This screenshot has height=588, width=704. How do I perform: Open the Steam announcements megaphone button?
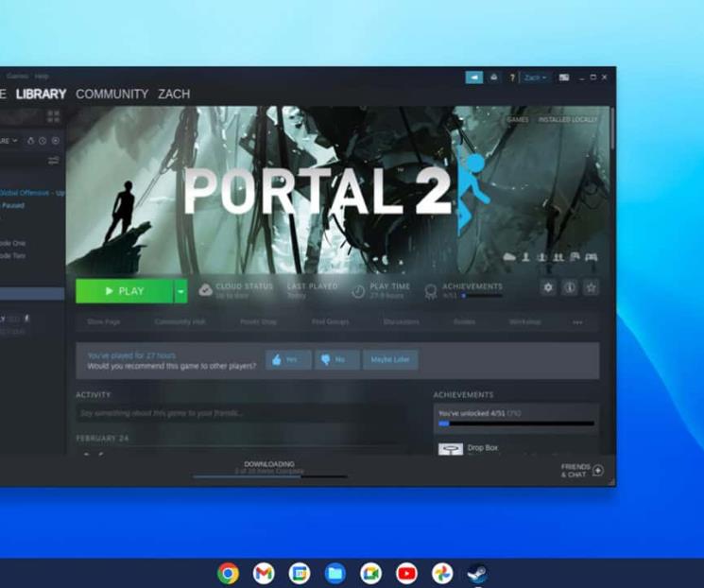(x=474, y=78)
